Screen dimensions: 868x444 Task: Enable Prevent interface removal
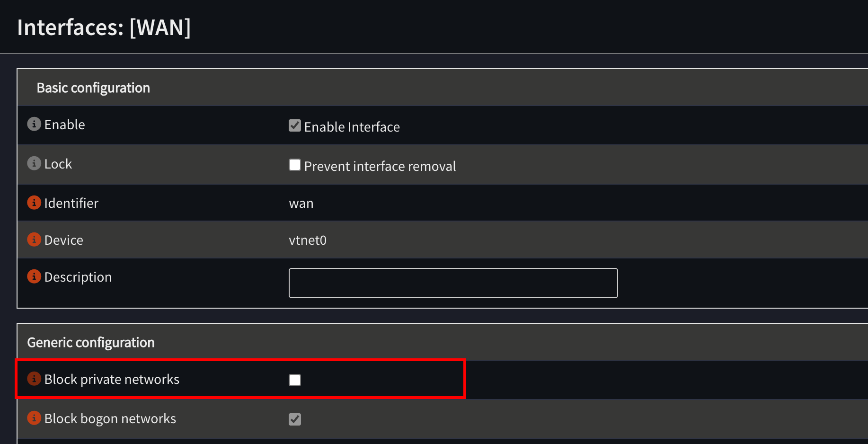[x=294, y=164]
